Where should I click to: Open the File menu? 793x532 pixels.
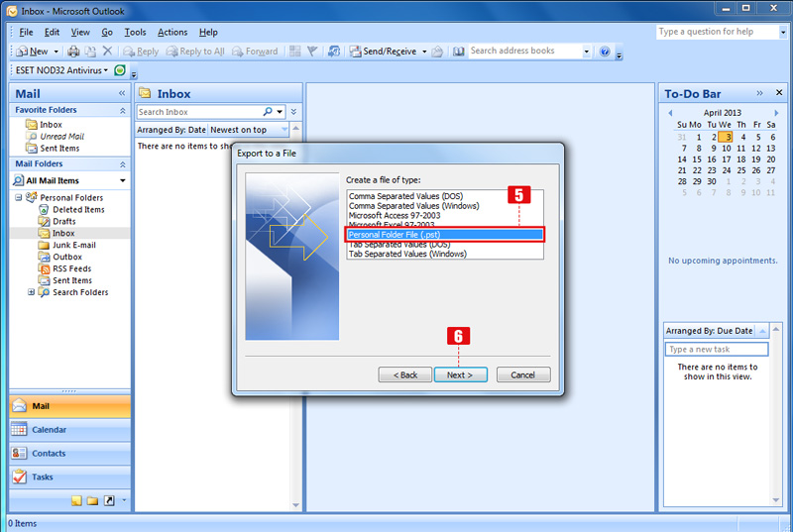[26, 32]
